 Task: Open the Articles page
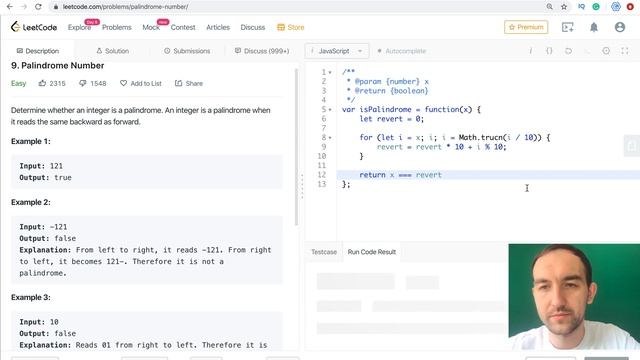pyautogui.click(x=218, y=27)
